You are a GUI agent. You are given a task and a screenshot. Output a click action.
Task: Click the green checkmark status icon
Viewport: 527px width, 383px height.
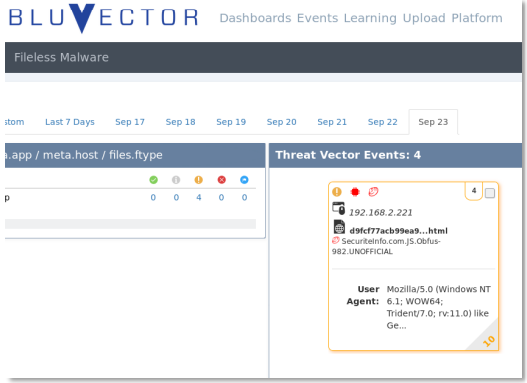153,180
